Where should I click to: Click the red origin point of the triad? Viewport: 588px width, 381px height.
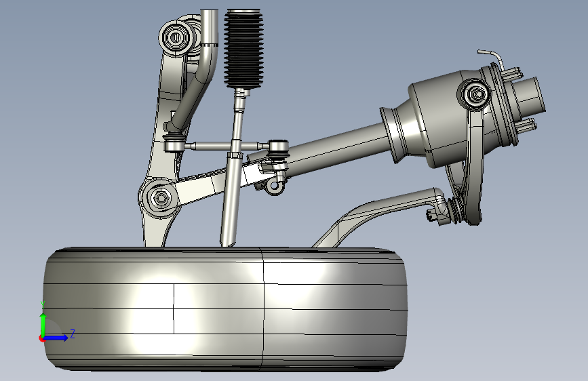click(x=41, y=338)
